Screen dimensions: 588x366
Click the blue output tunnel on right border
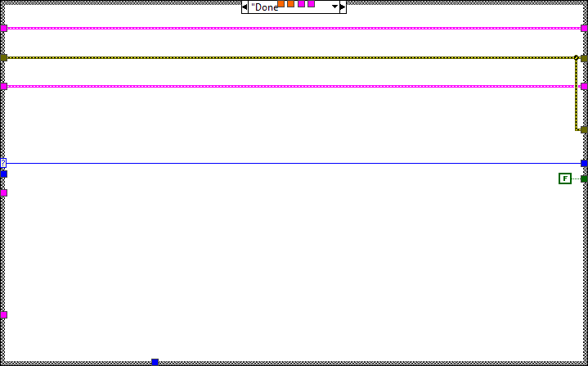click(x=584, y=163)
